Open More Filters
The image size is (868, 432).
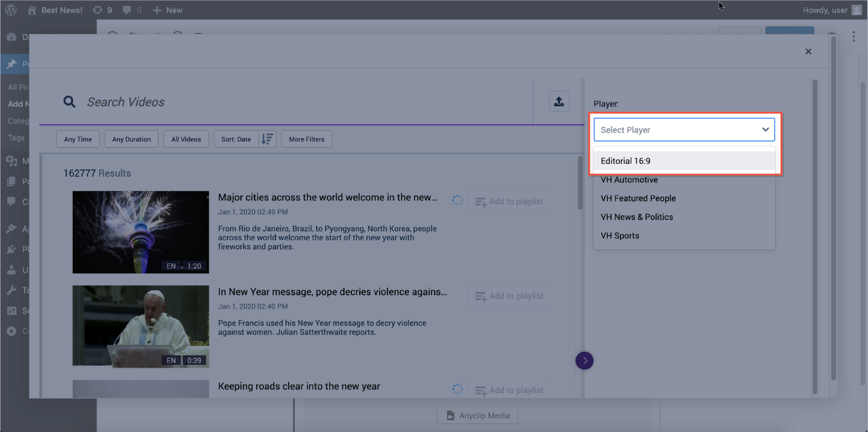307,139
